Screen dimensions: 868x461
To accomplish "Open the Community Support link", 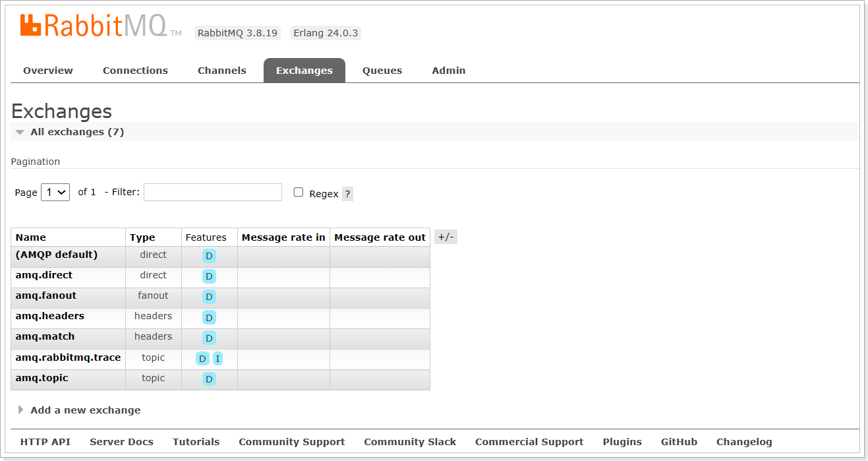I will [x=292, y=442].
